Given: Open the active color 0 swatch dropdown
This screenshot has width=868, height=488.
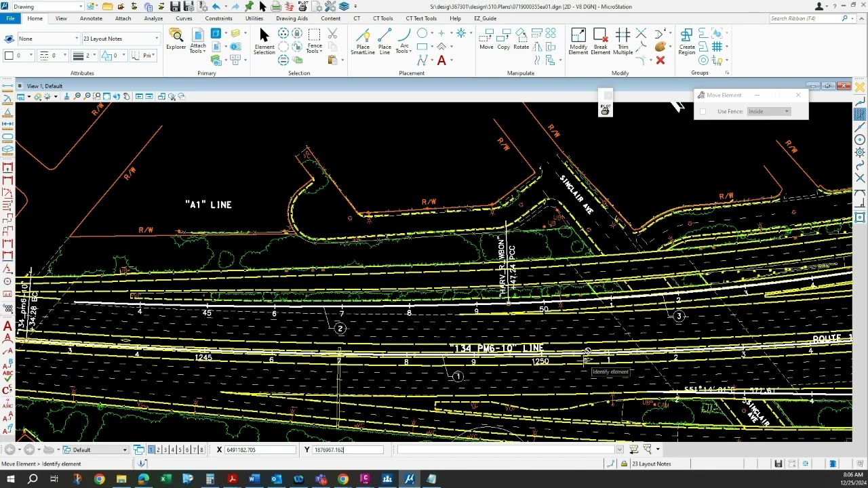Looking at the screenshot, I should [18, 56].
